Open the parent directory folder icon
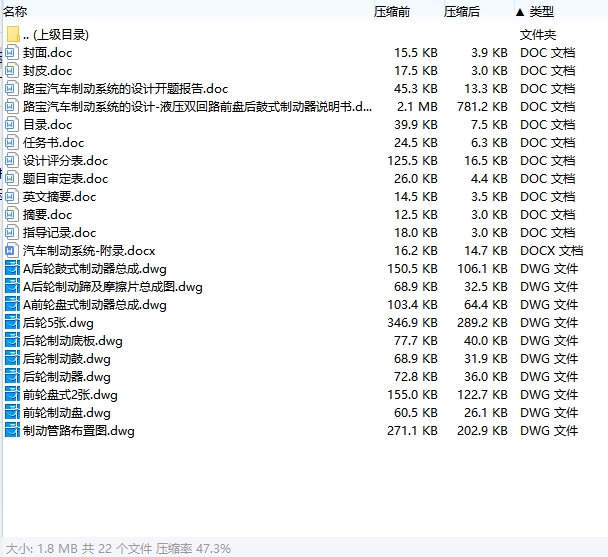The image size is (608, 557). [13, 35]
